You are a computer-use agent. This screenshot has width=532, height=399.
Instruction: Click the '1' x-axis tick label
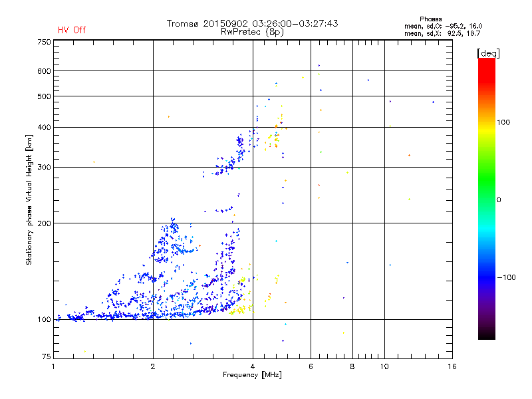[x=54, y=366]
